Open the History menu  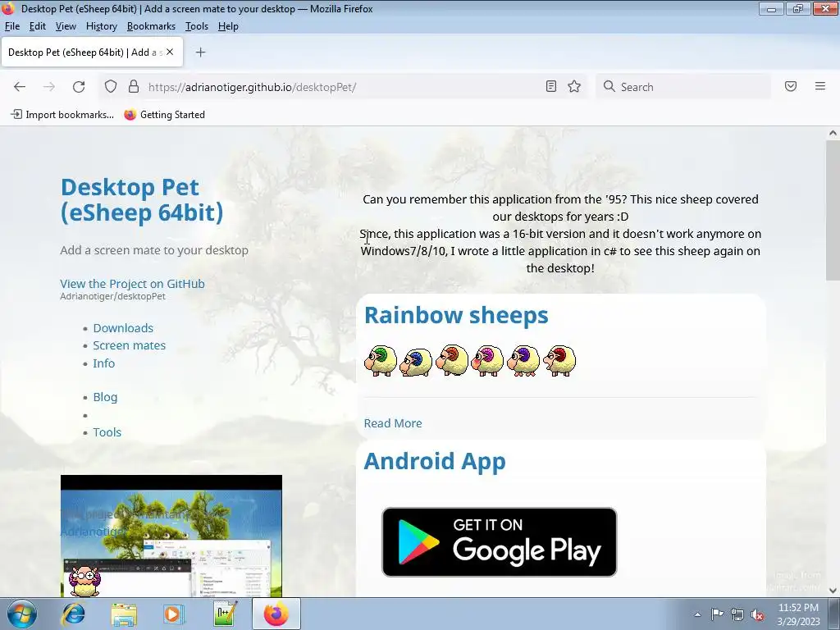click(x=101, y=26)
